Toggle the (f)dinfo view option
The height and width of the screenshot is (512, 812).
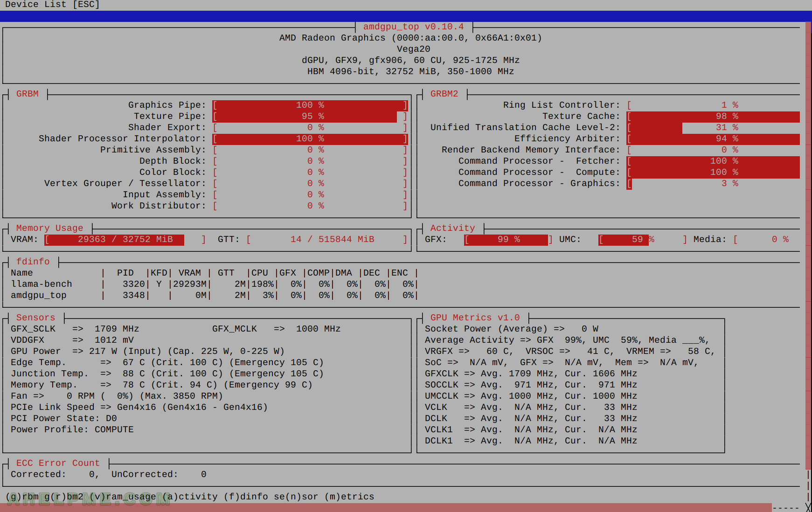(x=246, y=497)
